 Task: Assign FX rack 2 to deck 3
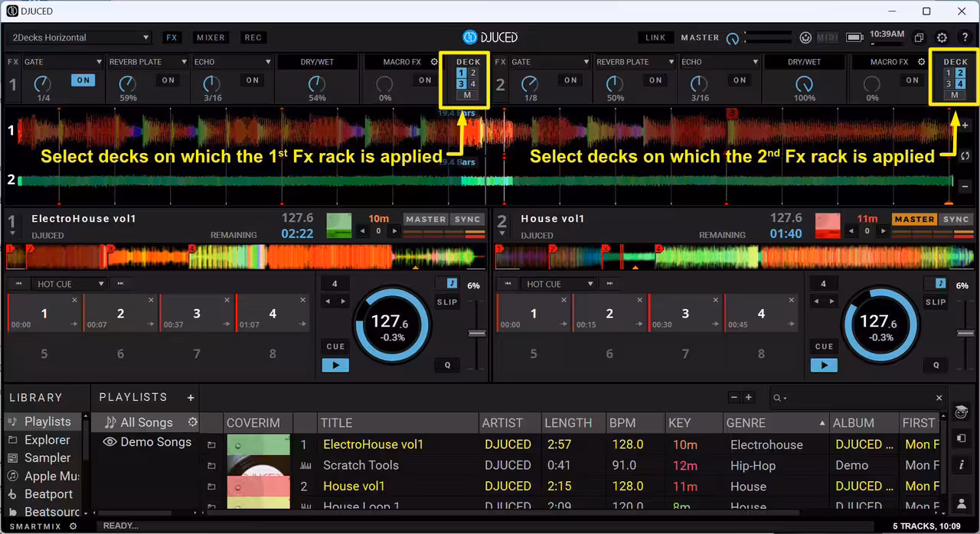949,84
